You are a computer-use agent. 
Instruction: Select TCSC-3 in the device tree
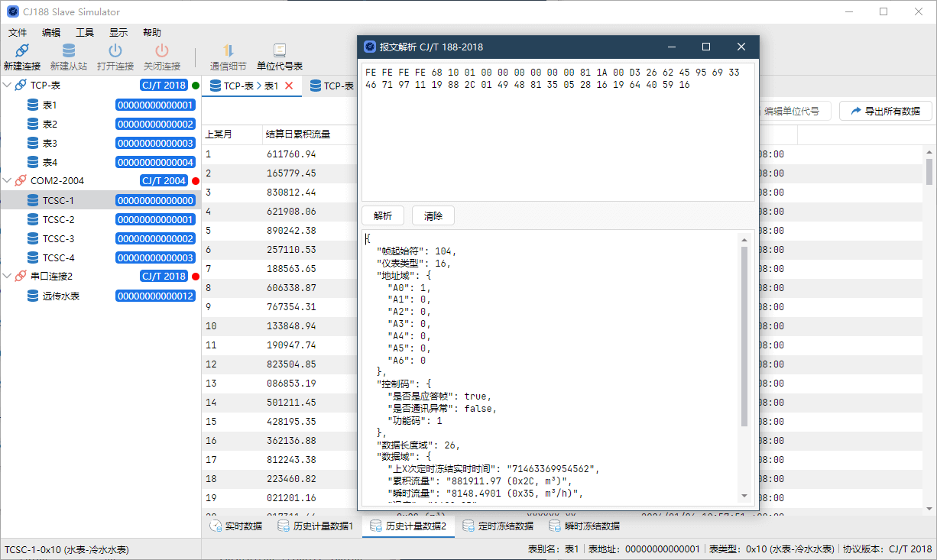coord(58,238)
